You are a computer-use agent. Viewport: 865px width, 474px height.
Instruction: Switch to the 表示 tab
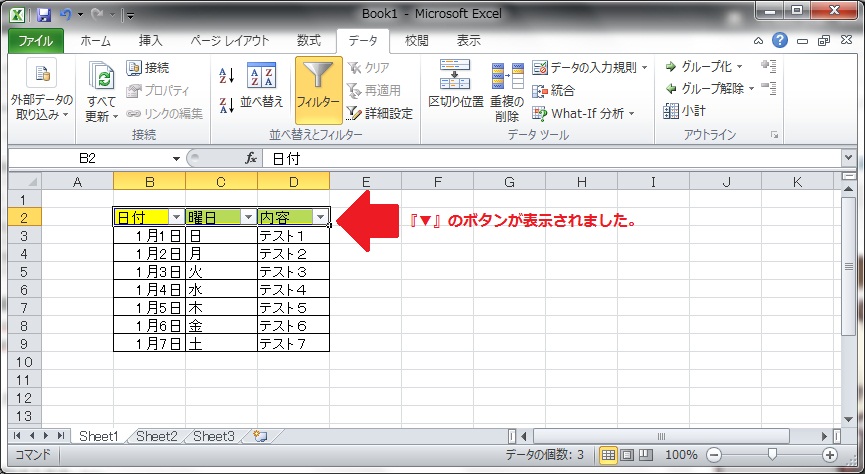[468, 41]
